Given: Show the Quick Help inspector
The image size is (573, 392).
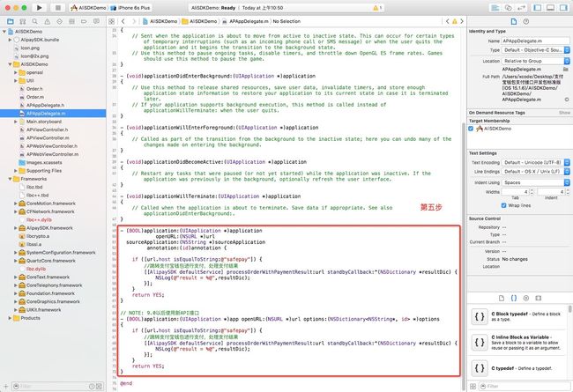Looking at the screenshot, I should click(526, 21).
